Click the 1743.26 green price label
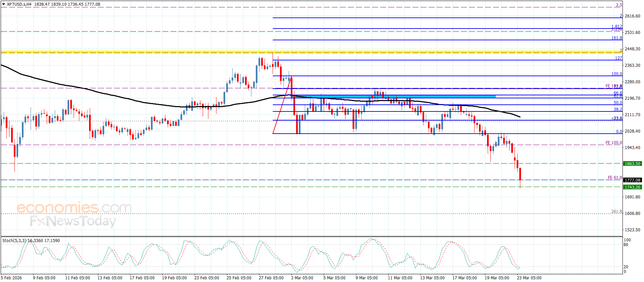The width and height of the screenshot is (644, 282). tap(632, 187)
